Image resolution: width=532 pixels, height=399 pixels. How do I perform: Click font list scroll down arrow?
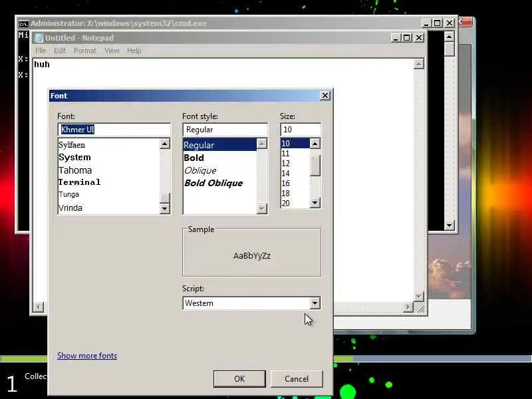point(164,208)
